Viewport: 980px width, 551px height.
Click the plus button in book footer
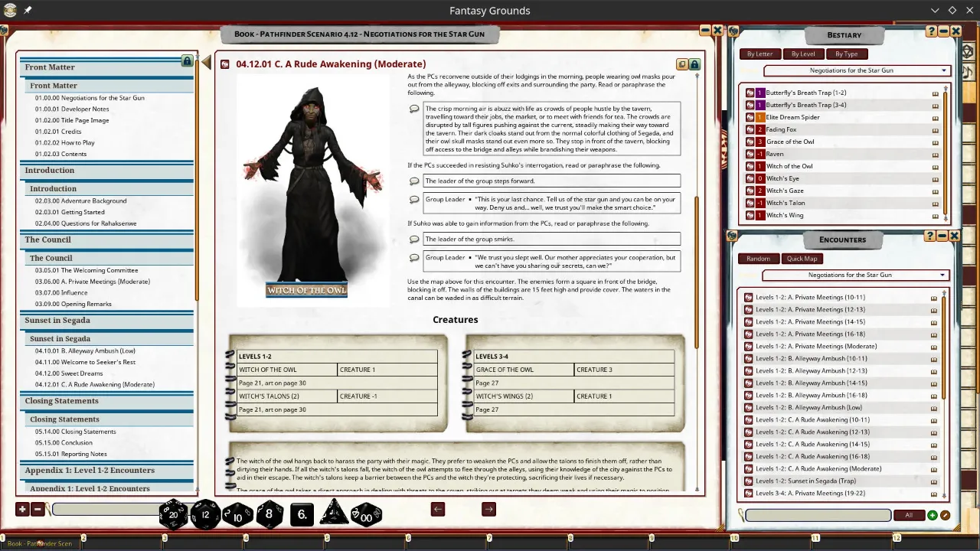click(x=22, y=509)
